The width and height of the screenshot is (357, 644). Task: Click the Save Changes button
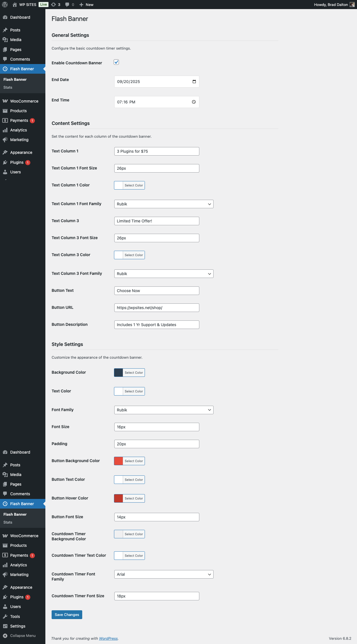click(x=67, y=615)
